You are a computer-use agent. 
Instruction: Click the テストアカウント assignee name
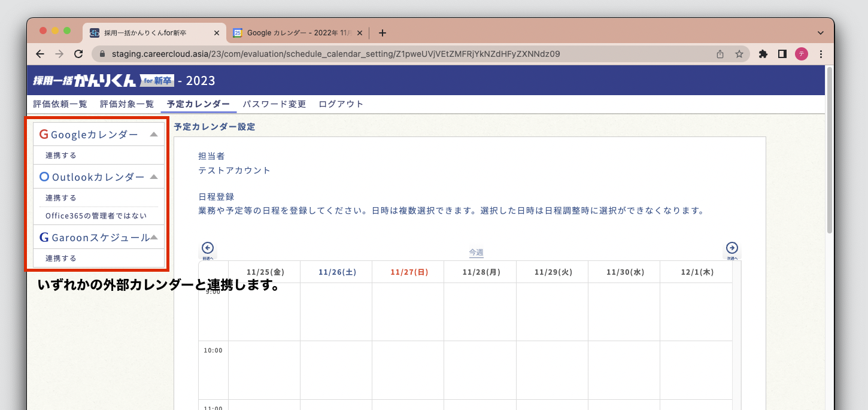click(234, 171)
